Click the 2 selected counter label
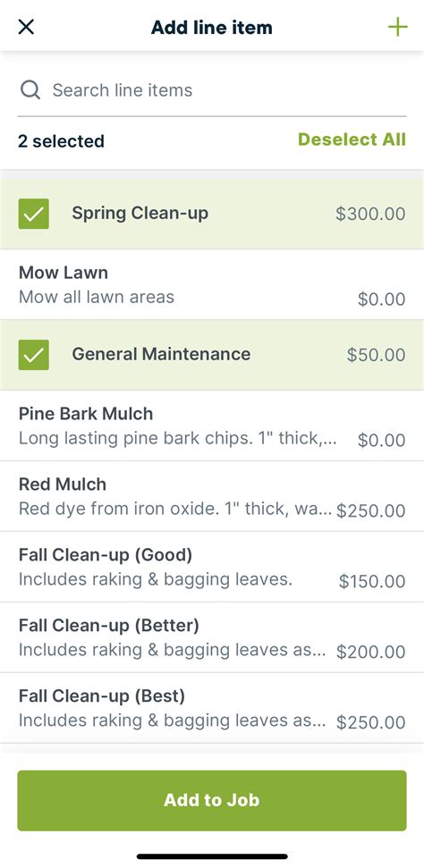424x868 pixels. tap(61, 141)
